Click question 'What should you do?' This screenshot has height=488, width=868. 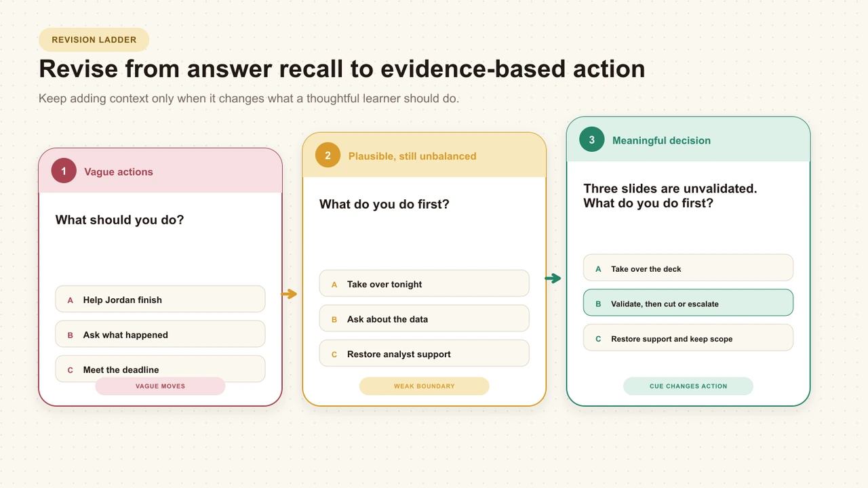click(119, 220)
